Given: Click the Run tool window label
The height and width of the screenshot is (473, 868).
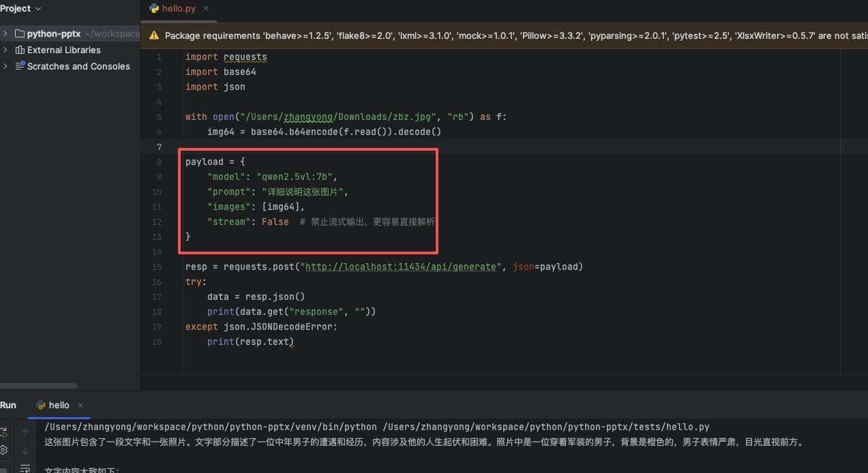Looking at the screenshot, I should pyautogui.click(x=8, y=405).
